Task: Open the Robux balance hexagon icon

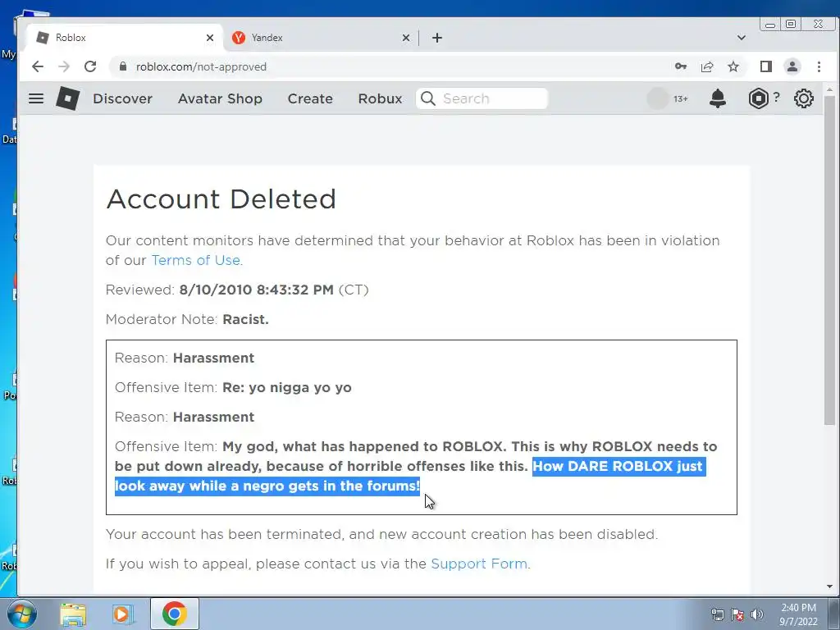Action: coord(758,98)
